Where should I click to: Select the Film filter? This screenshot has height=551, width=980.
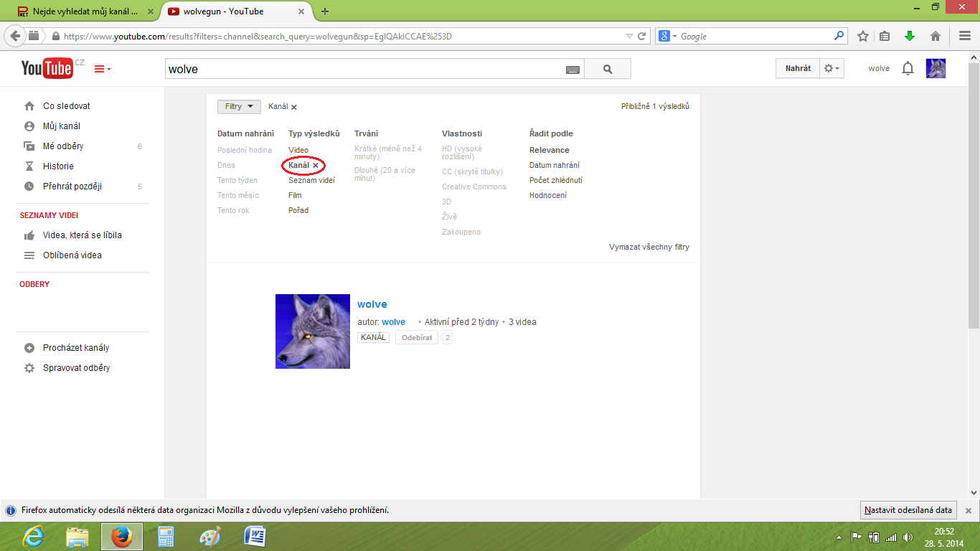pyautogui.click(x=295, y=195)
